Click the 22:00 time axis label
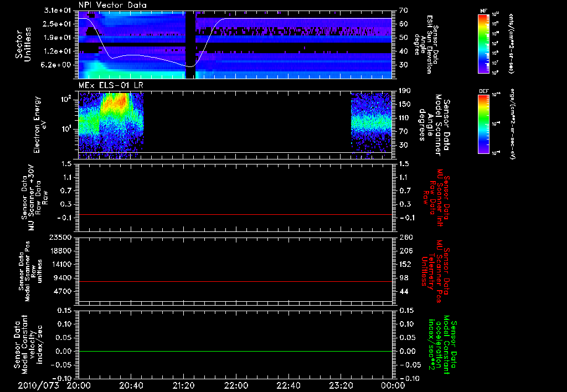Screen dimensions: 567x392 [236, 385]
